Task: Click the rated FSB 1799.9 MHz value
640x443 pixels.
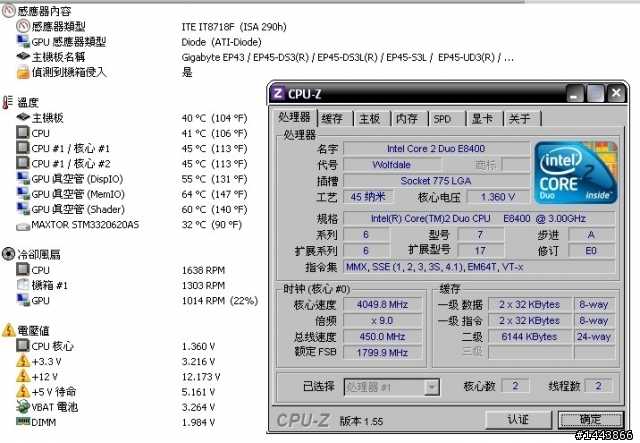Action: (x=382, y=353)
